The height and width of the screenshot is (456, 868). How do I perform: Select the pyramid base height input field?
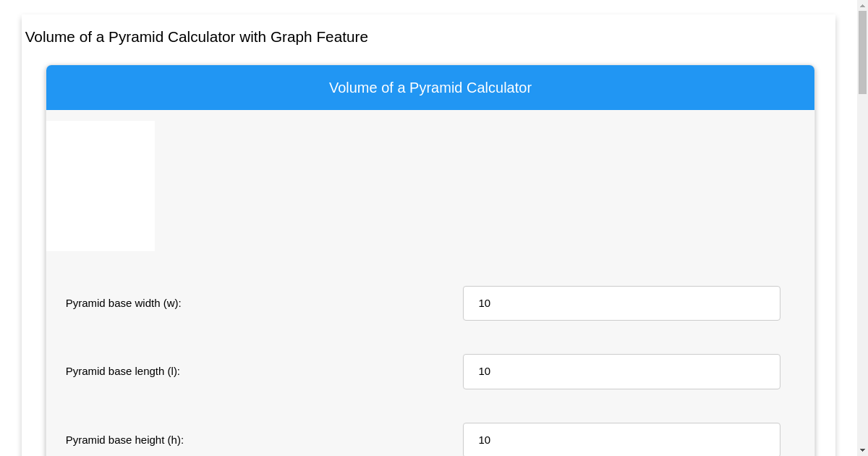[621, 439]
